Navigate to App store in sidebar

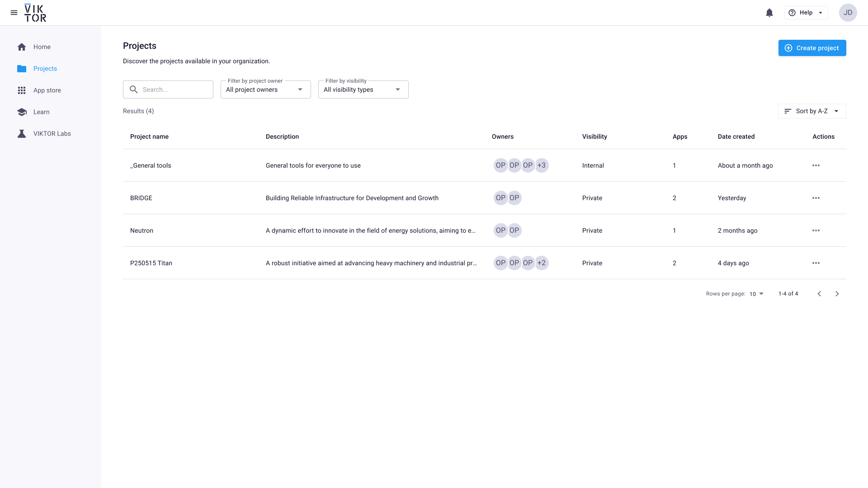point(47,90)
